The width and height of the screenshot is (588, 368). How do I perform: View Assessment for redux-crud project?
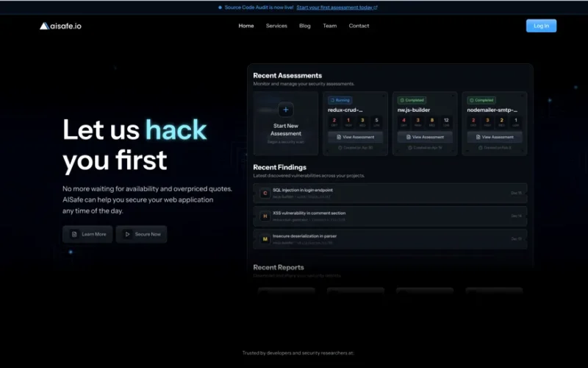click(355, 137)
